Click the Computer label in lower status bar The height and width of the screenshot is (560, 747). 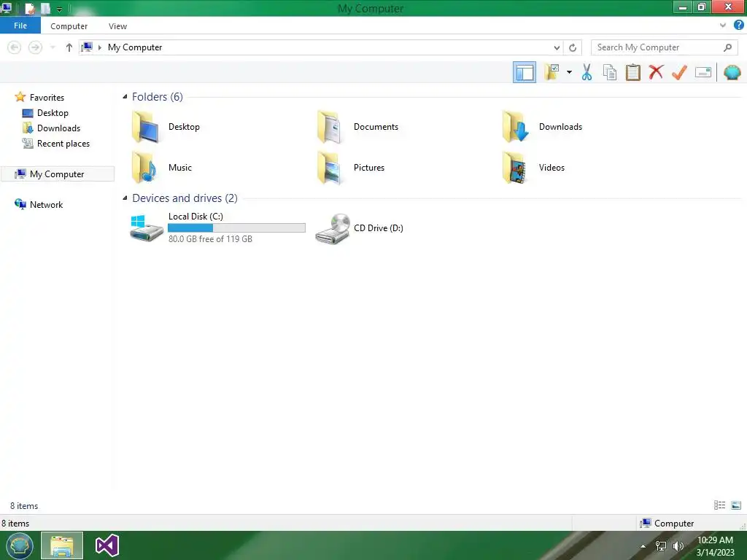tap(673, 524)
